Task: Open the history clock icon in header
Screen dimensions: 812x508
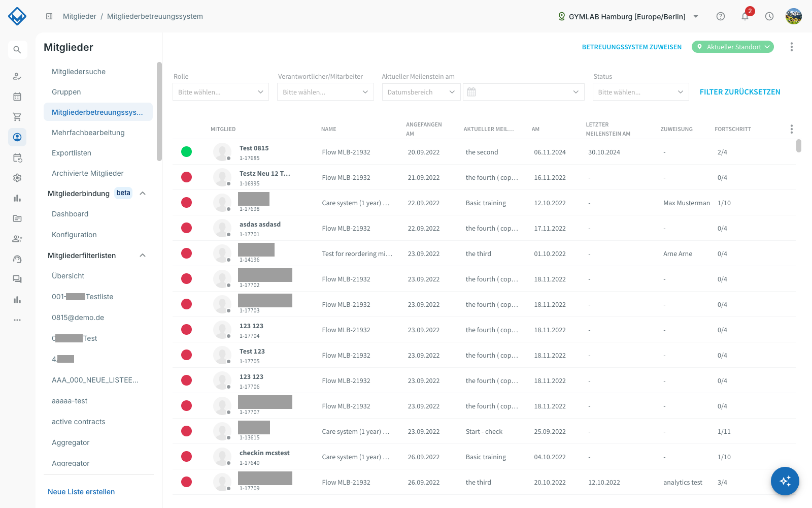Action: tap(769, 16)
